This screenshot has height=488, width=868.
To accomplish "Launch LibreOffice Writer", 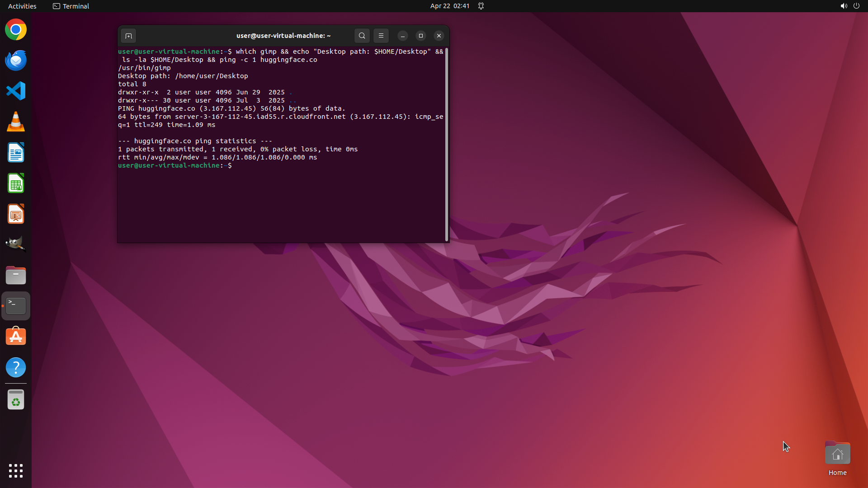I will click(x=16, y=153).
